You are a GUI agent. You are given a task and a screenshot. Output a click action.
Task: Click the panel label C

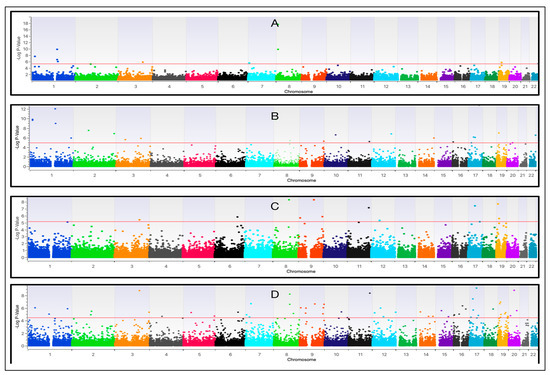275,206
